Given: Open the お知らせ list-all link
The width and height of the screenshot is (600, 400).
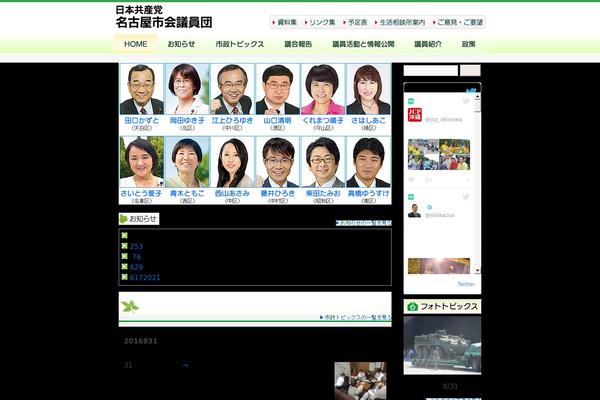Looking at the screenshot, I should (364, 223).
